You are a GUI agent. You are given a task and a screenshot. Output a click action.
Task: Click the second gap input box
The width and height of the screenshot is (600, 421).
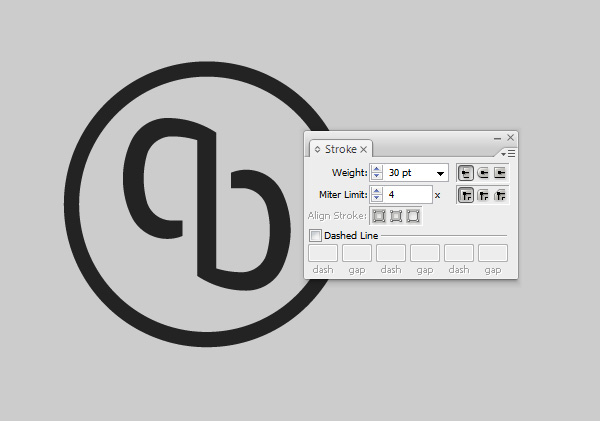(x=425, y=253)
